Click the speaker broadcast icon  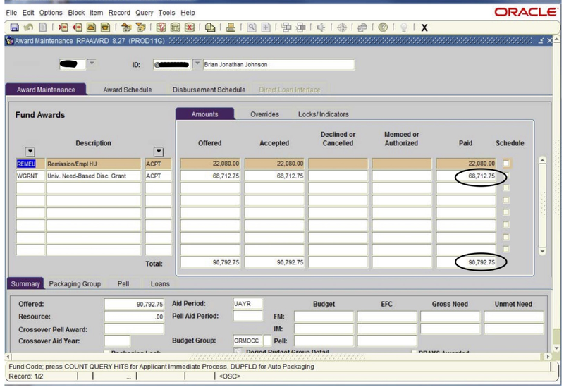point(321,27)
